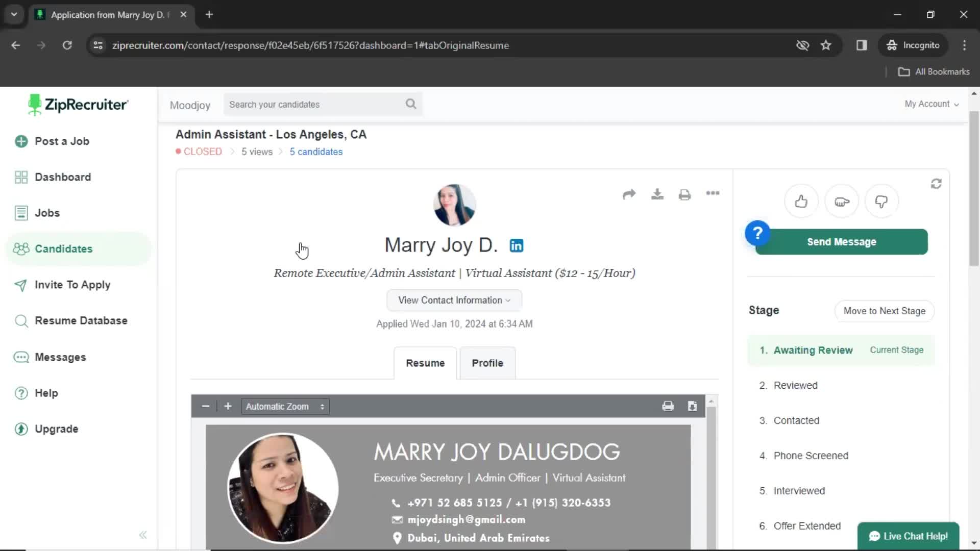
Task: Select the Resume tab to view resume
Action: pos(425,363)
